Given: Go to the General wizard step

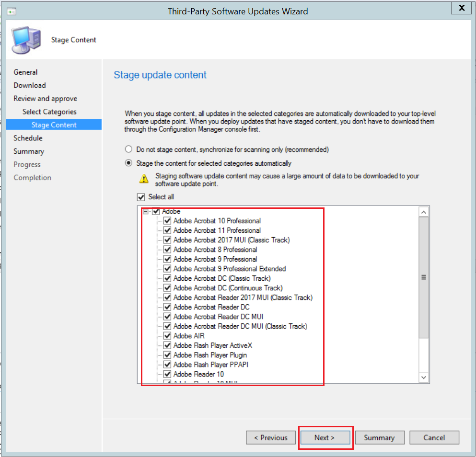Looking at the screenshot, I should 25,72.
